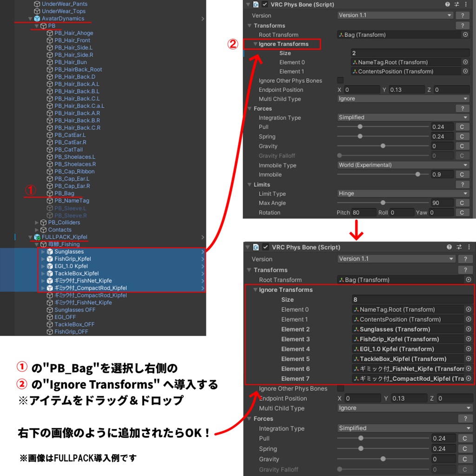
Task: Click object picker next to TackleBox_Kipfel (Transform)
Action: 469,358
